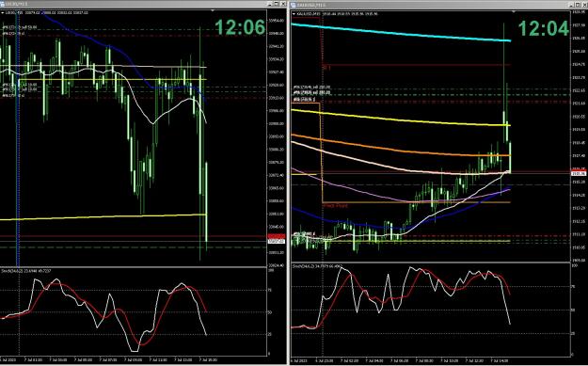Open symbol dropdown arrow in left chart header
Screen dimensions: 588x366
pos(2,13)
